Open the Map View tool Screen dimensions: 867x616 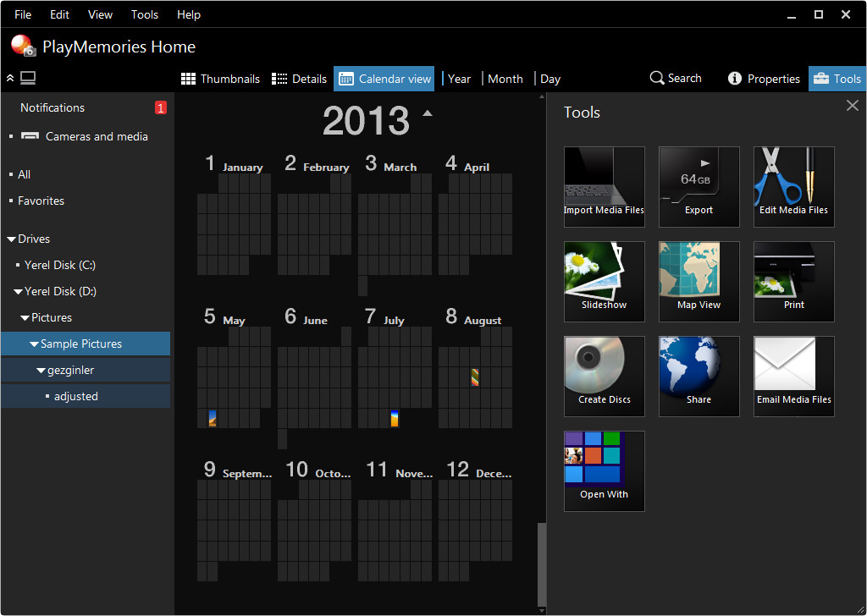699,282
